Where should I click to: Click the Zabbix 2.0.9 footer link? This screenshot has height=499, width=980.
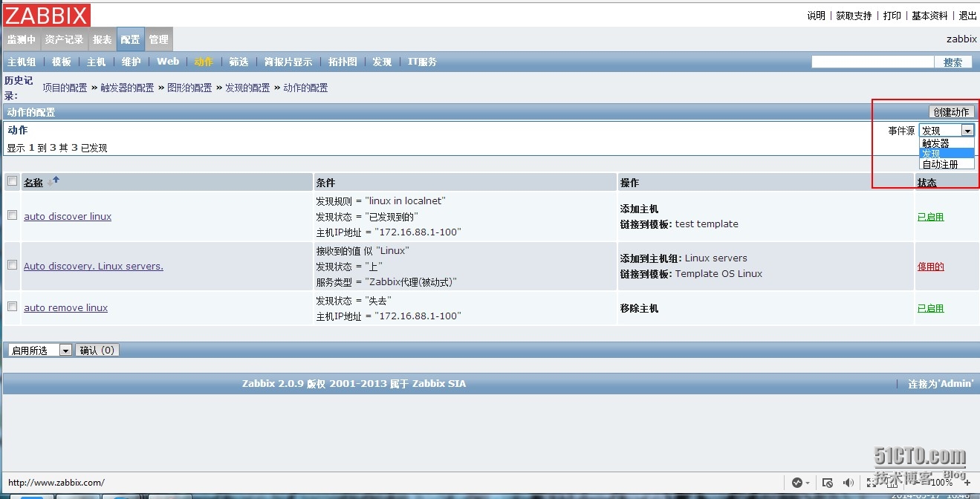pos(354,383)
